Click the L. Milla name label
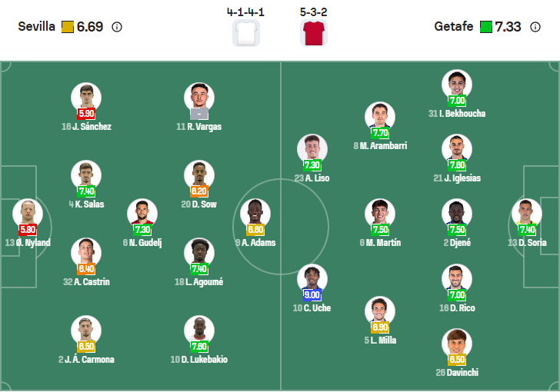This screenshot has height=392, width=560. 380,341
